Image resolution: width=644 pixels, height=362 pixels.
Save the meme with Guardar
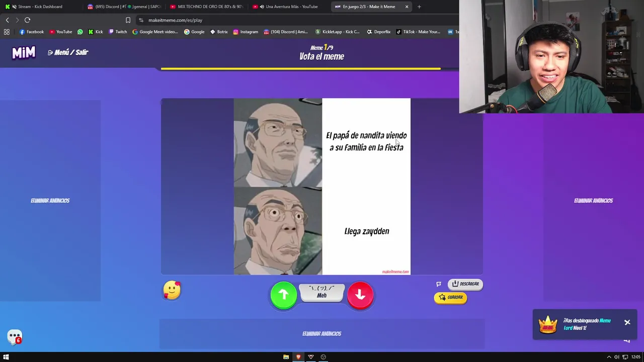point(450,297)
